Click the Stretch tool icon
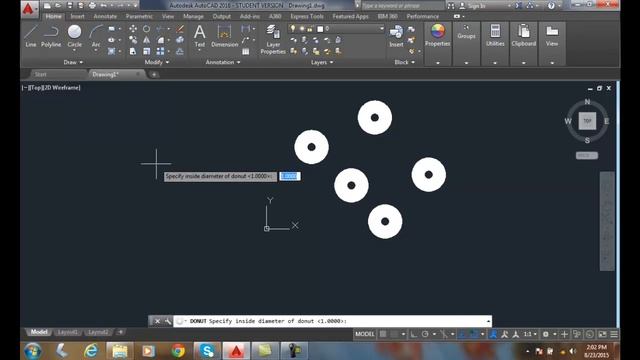This screenshot has width=640, height=360. click(x=133, y=51)
